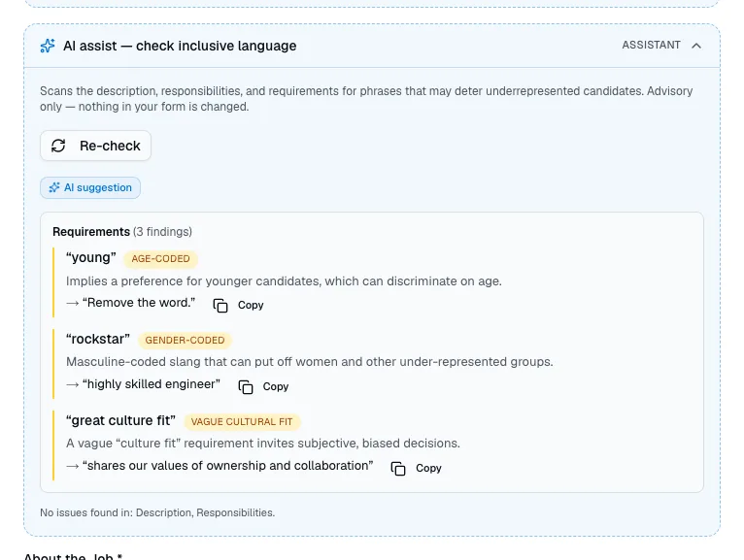Click the AI assist sparkle icon in header
Image resolution: width=744 pixels, height=560 pixels.
pos(48,46)
